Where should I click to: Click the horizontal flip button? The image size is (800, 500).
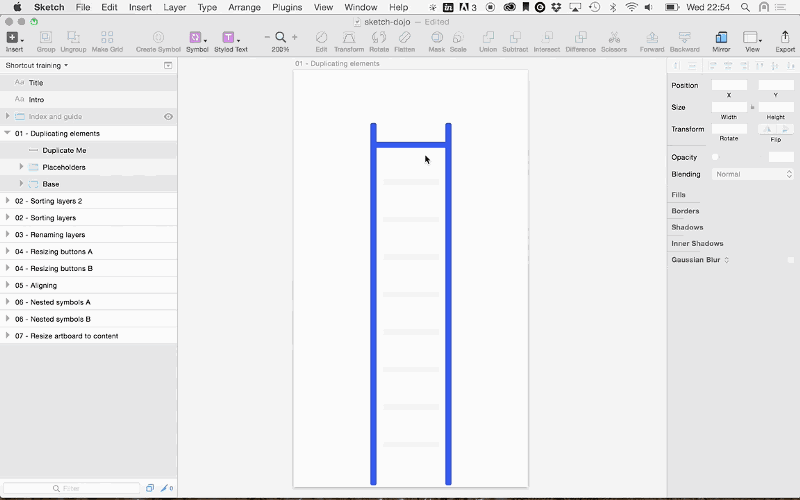767,129
